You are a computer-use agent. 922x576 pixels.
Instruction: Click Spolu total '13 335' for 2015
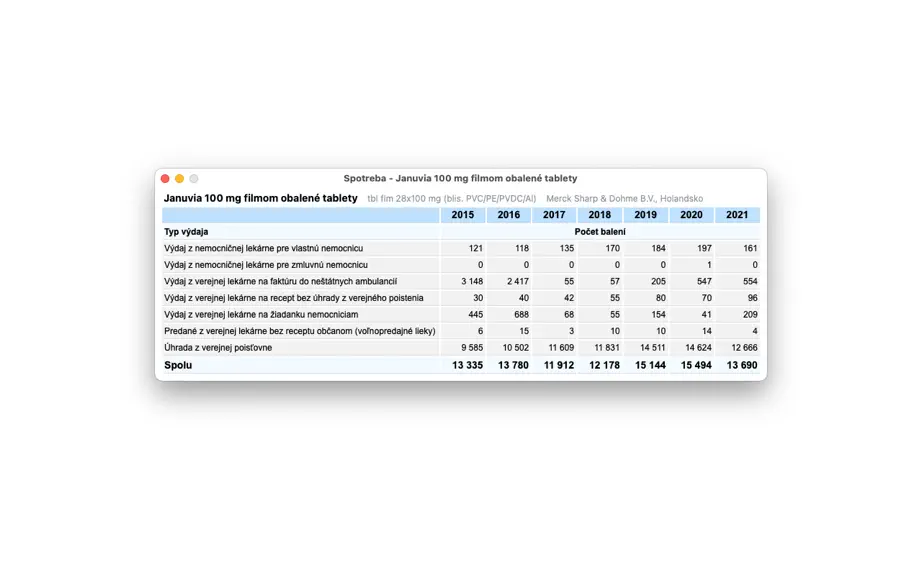coord(467,365)
